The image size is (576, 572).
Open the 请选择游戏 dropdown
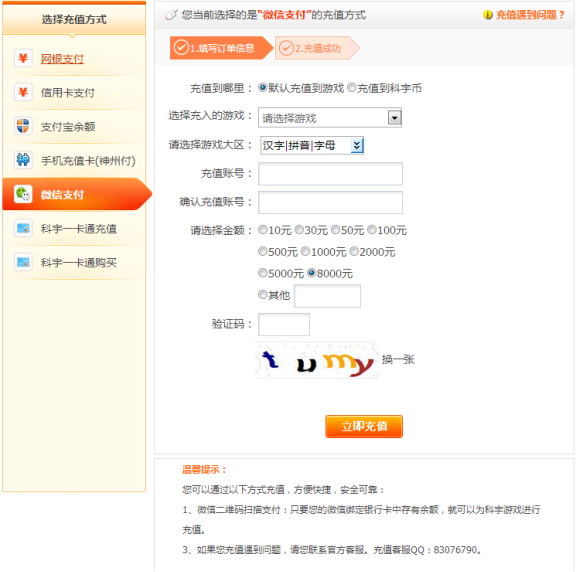330,118
